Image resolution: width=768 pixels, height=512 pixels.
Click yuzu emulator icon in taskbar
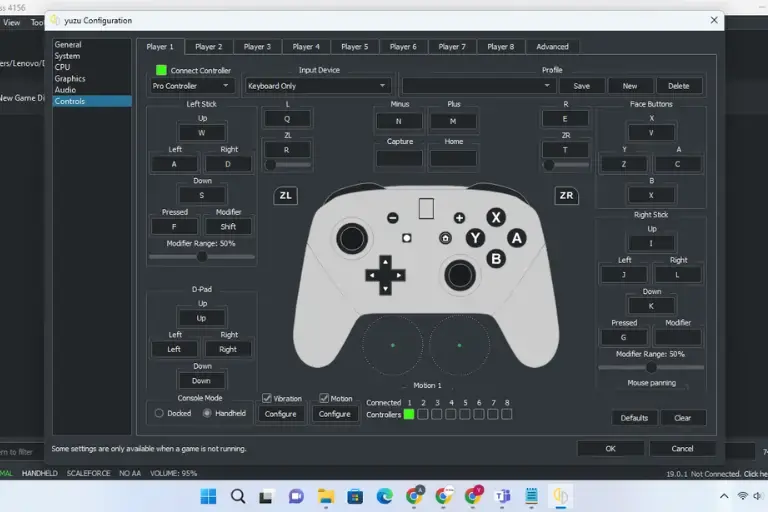pyautogui.click(x=561, y=496)
